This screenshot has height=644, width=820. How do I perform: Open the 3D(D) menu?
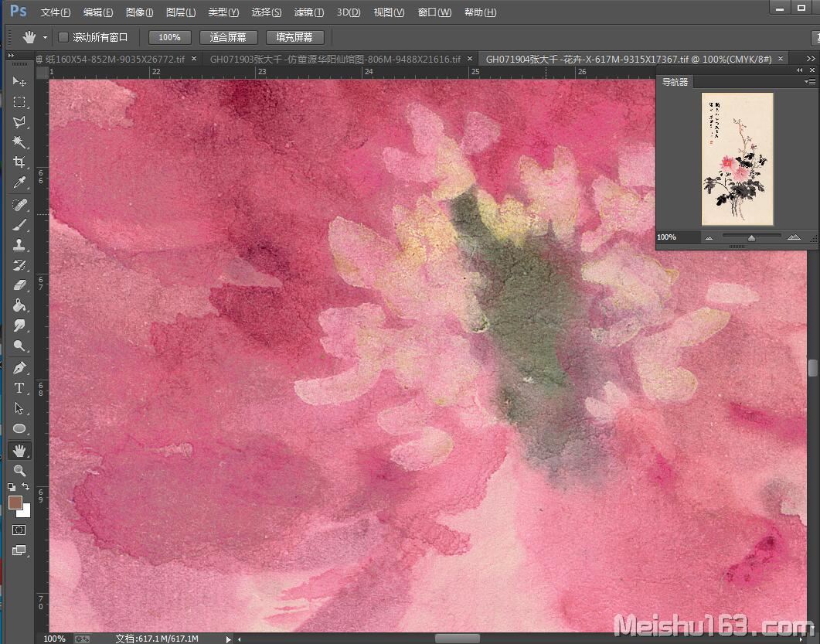point(349,12)
